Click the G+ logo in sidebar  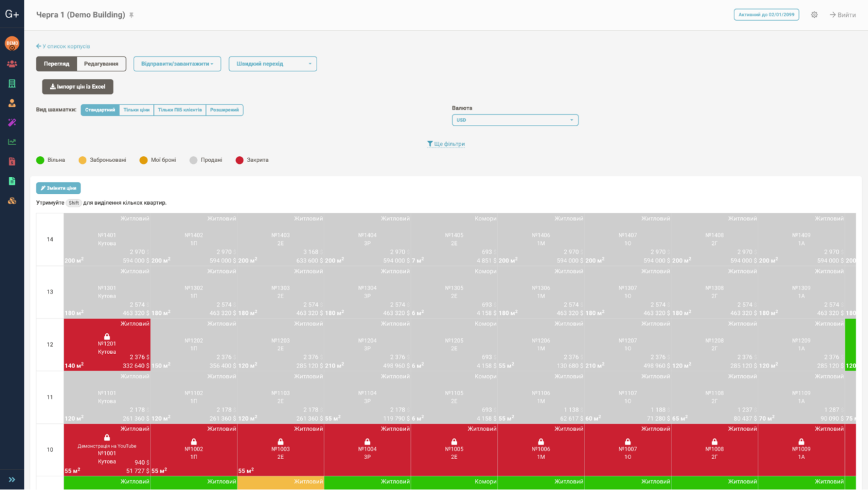click(x=12, y=14)
